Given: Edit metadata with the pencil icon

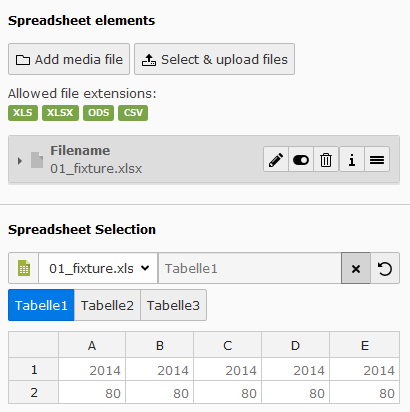Looking at the screenshot, I should [276, 160].
